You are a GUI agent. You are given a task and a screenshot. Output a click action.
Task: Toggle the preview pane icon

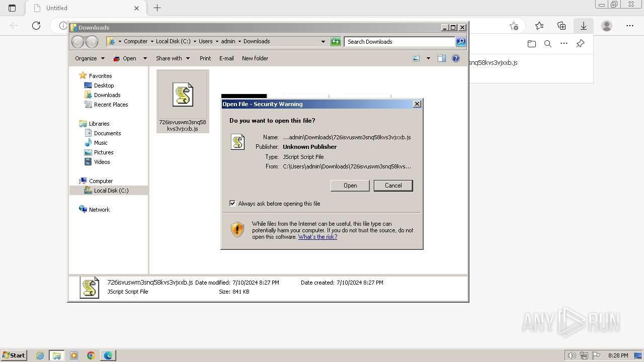tap(442, 58)
